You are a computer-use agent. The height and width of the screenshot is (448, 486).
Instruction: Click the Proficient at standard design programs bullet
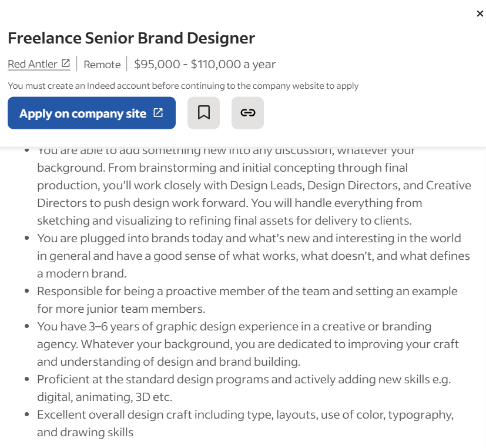click(x=244, y=379)
